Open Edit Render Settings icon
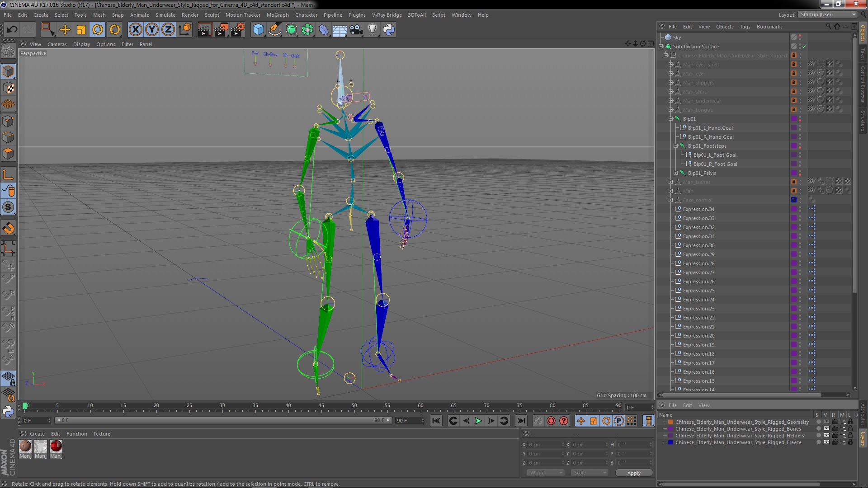The width and height of the screenshot is (868, 488). tap(238, 30)
